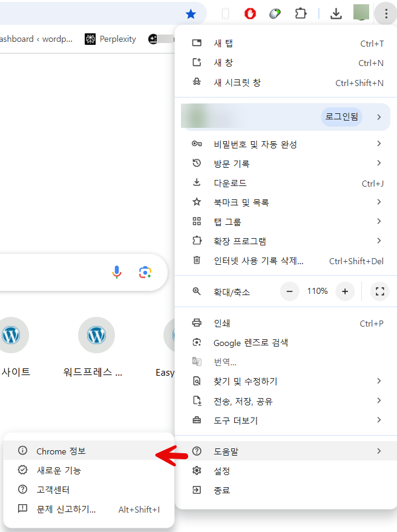Image resolution: width=397 pixels, height=532 pixels.
Task: Click the 전송, 저장, 공유 file icon
Action: [197, 401]
